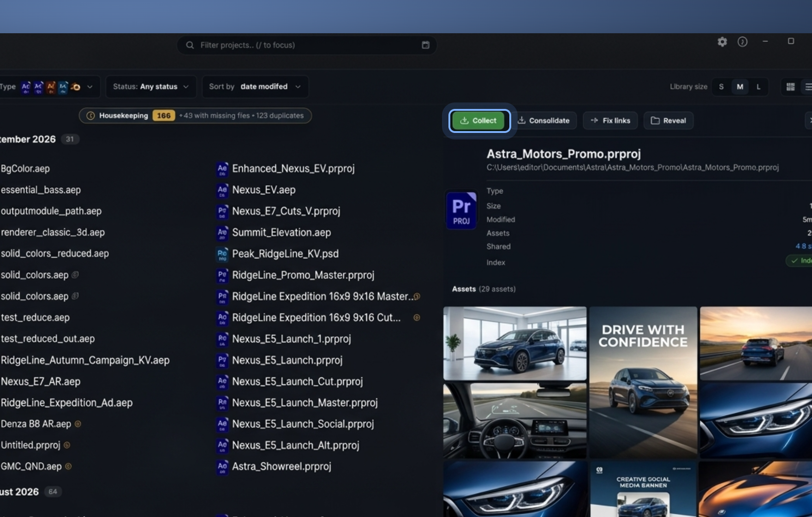
Task: Click the file icon beside RidgeLine_Promo_Master.prproj
Action: coord(222,275)
